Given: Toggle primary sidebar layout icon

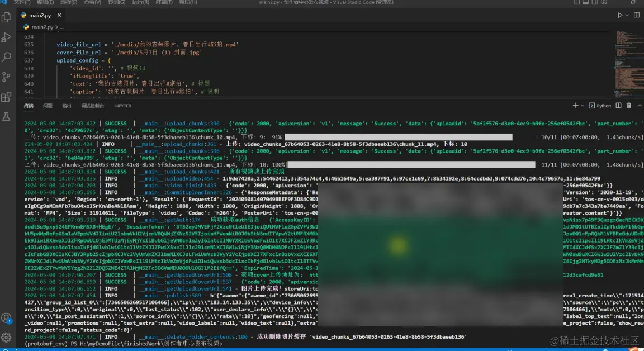Looking at the screenshot, I should 577,2.
